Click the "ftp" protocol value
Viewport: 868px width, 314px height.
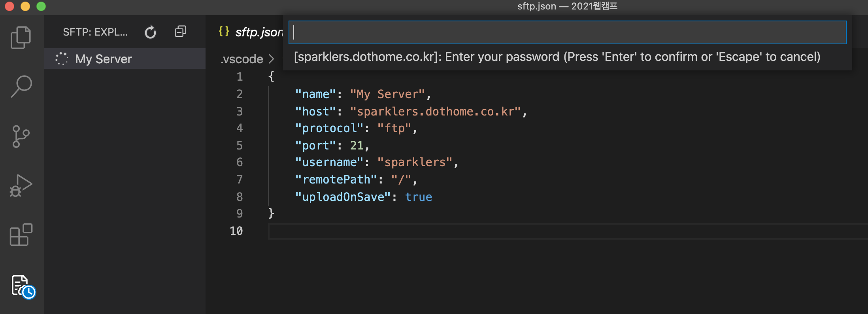(x=394, y=128)
